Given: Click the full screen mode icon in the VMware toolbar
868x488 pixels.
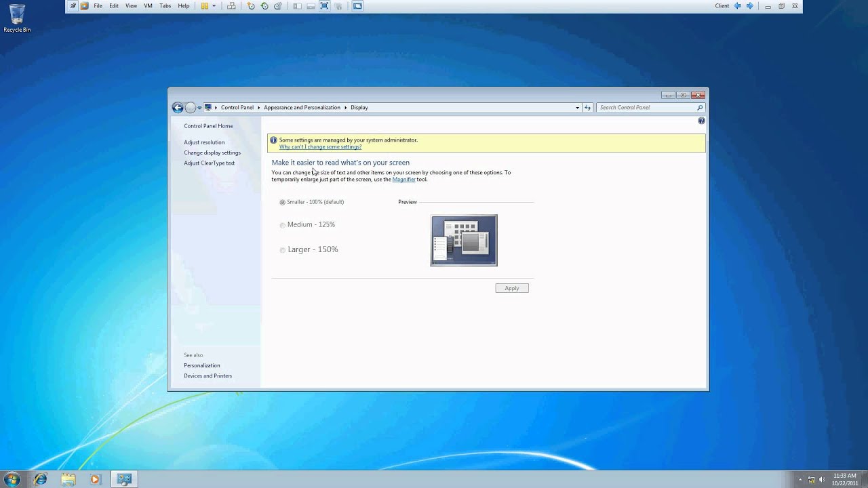Looking at the screenshot, I should click(x=324, y=5).
